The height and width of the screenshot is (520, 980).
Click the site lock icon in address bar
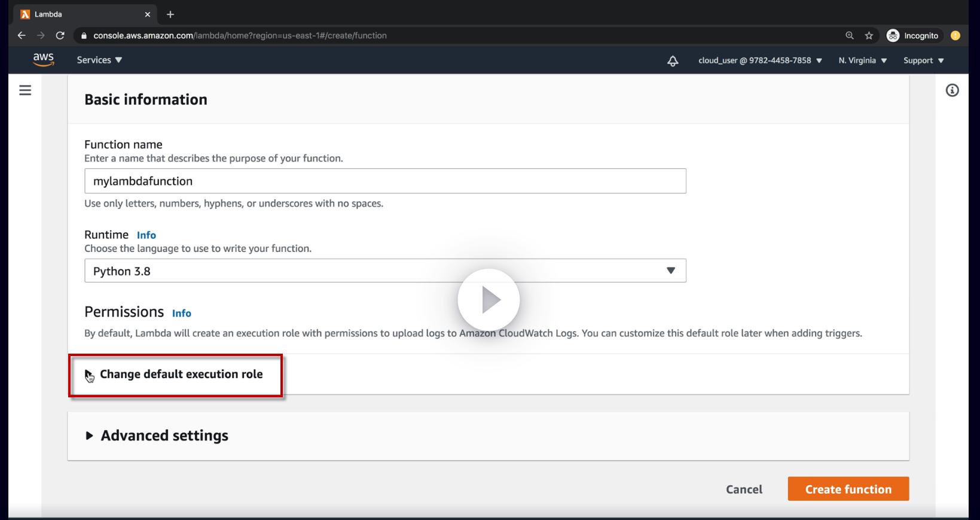(84, 35)
